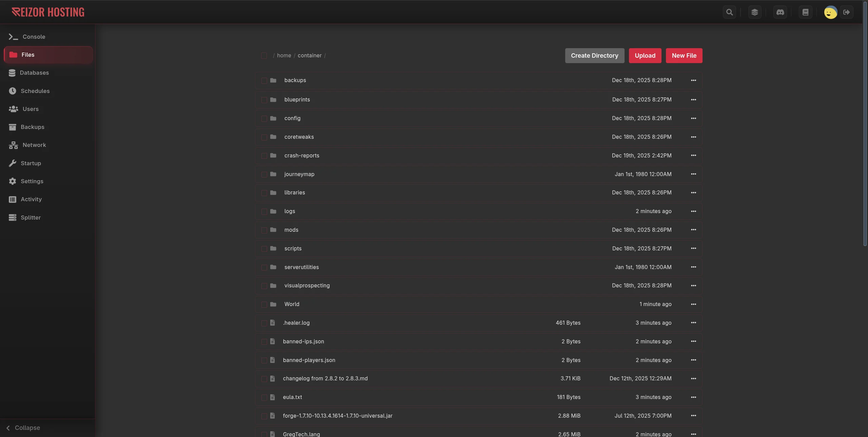Select the eula.txt file checkbox
Screen dimensions: 868x437
[264, 397]
